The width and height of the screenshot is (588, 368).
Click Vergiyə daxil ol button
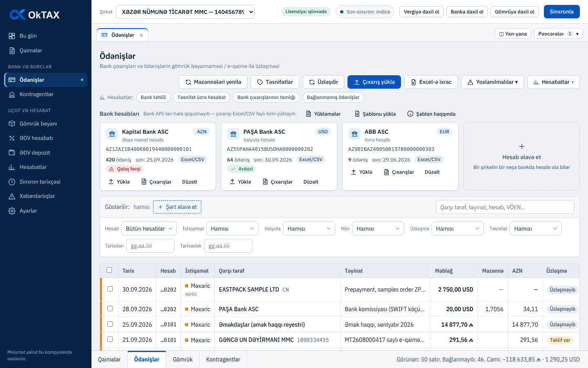[x=421, y=12]
